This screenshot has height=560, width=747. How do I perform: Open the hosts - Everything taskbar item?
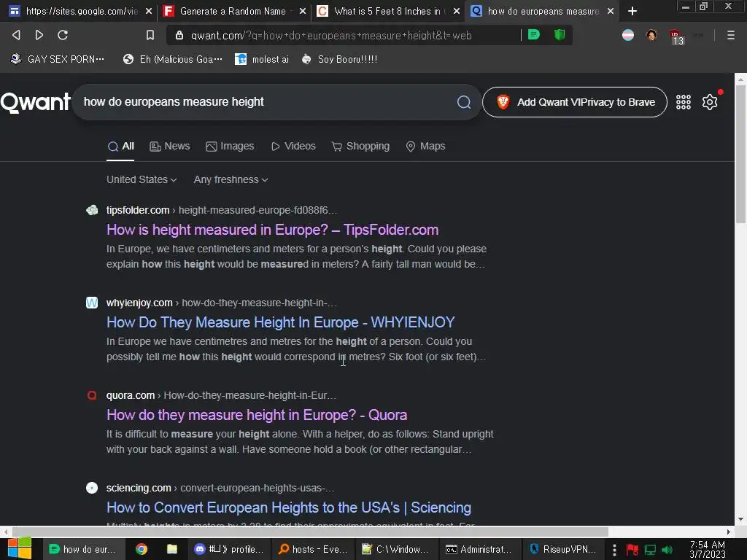coord(312,549)
